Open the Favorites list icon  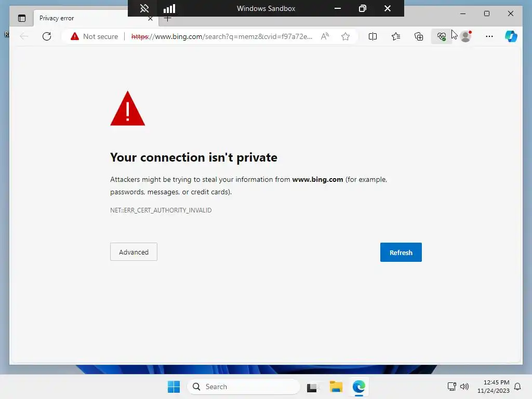coord(395,36)
